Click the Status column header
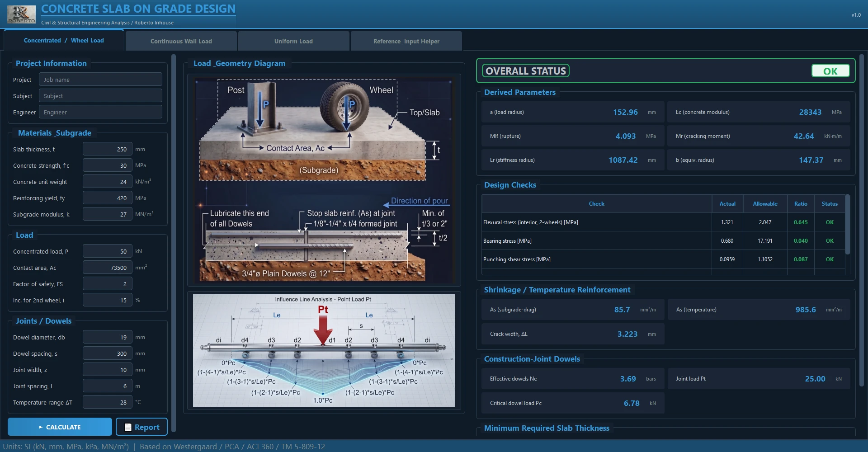The height and width of the screenshot is (452, 868). click(830, 204)
